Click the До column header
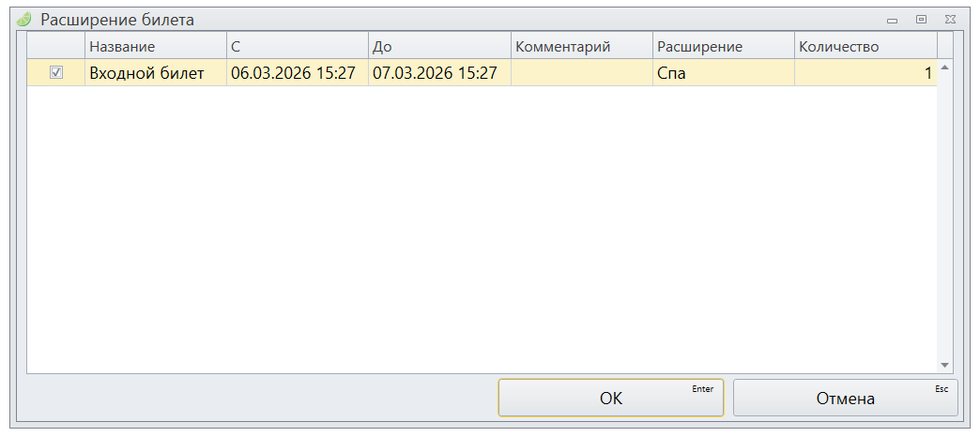The height and width of the screenshot is (437, 980). click(x=438, y=47)
